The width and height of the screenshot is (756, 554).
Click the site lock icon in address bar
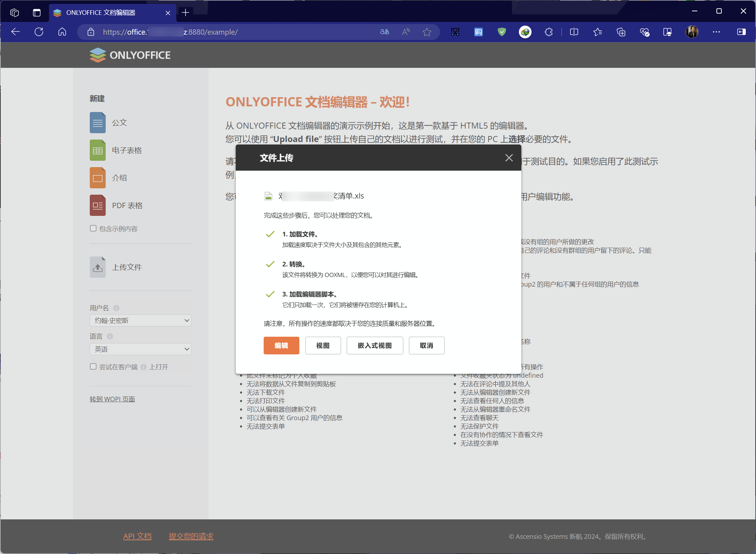91,32
